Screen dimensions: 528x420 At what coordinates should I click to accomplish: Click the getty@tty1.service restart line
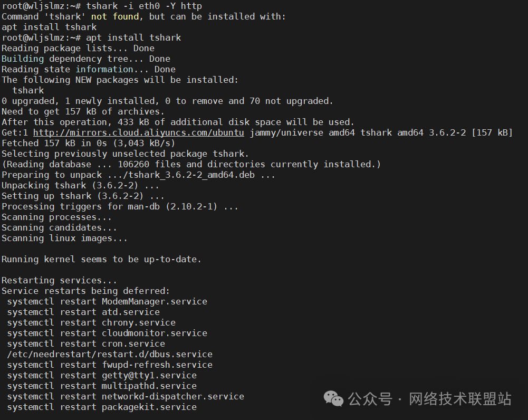102,375
